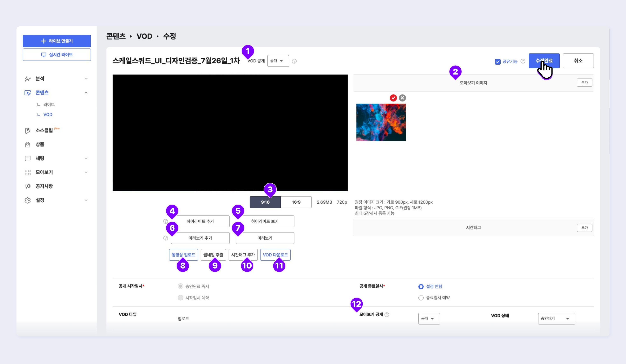The image size is (626, 364).
Task: Click red checkmark icon above thumbnail
Action: pos(393,98)
